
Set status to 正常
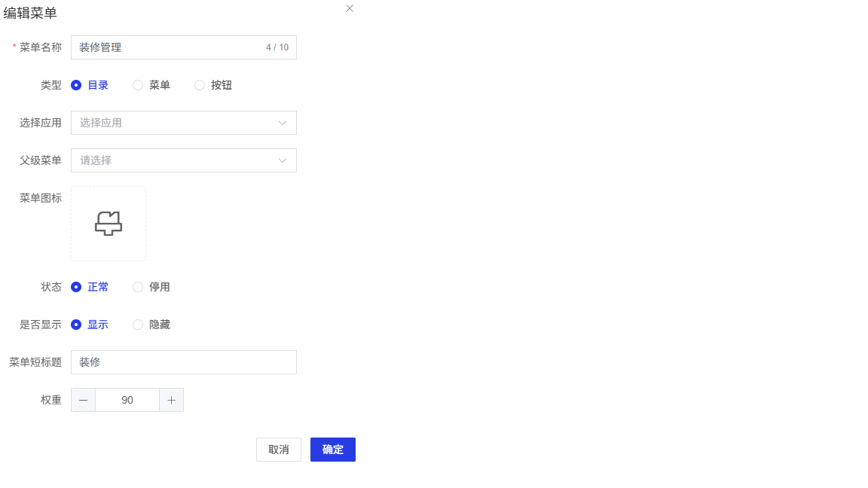(x=76, y=287)
